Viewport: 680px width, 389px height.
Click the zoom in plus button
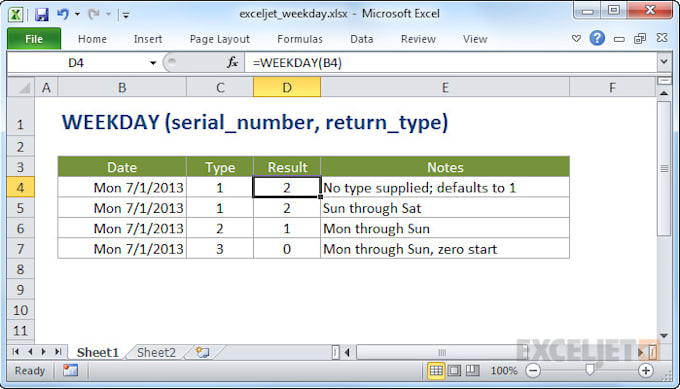(x=646, y=371)
